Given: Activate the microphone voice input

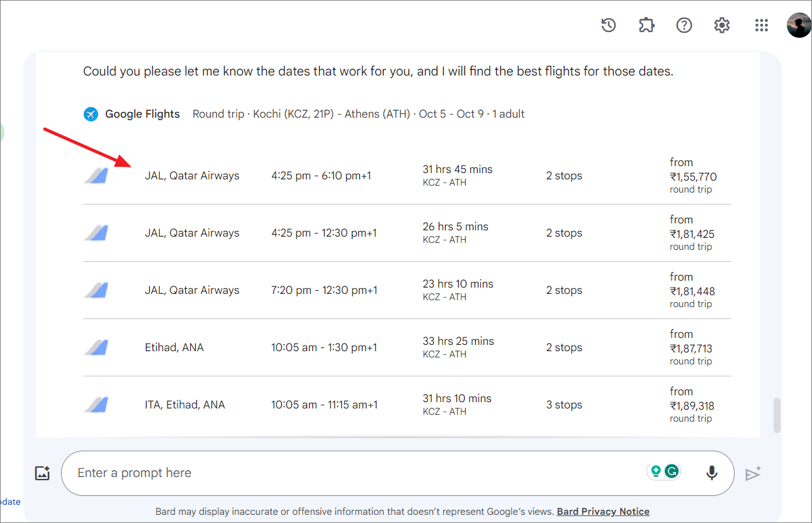Looking at the screenshot, I should [712, 473].
